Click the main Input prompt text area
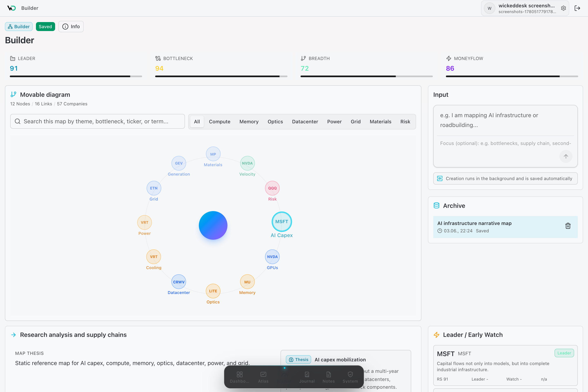 pos(505,120)
